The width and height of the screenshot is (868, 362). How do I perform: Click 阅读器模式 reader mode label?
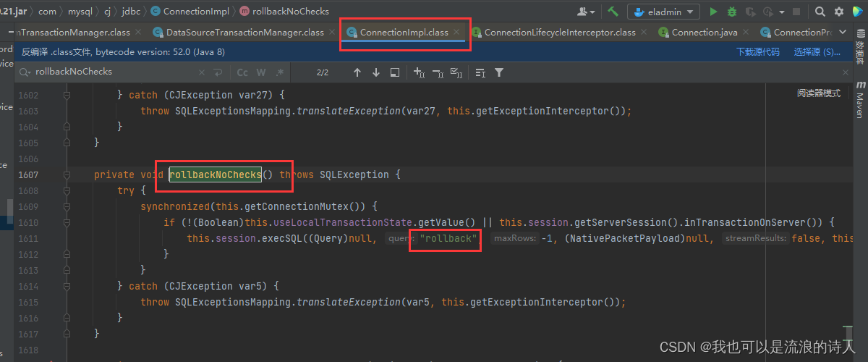(x=819, y=93)
